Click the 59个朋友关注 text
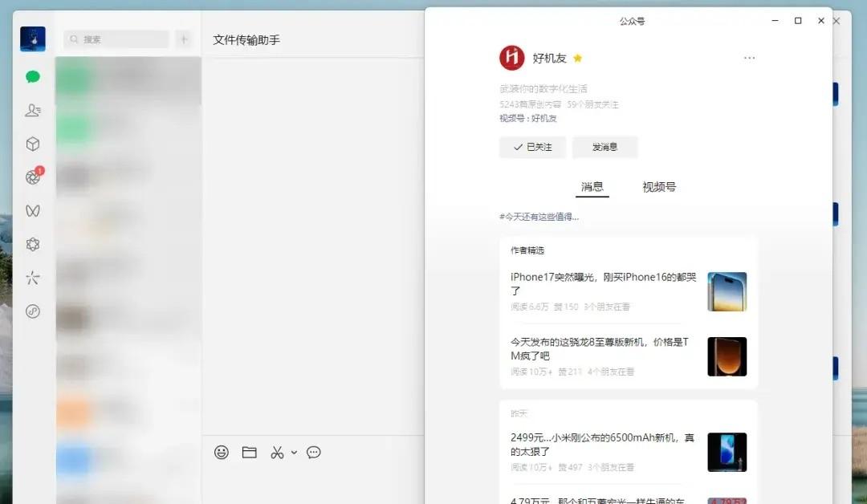867x504 pixels. (x=592, y=104)
